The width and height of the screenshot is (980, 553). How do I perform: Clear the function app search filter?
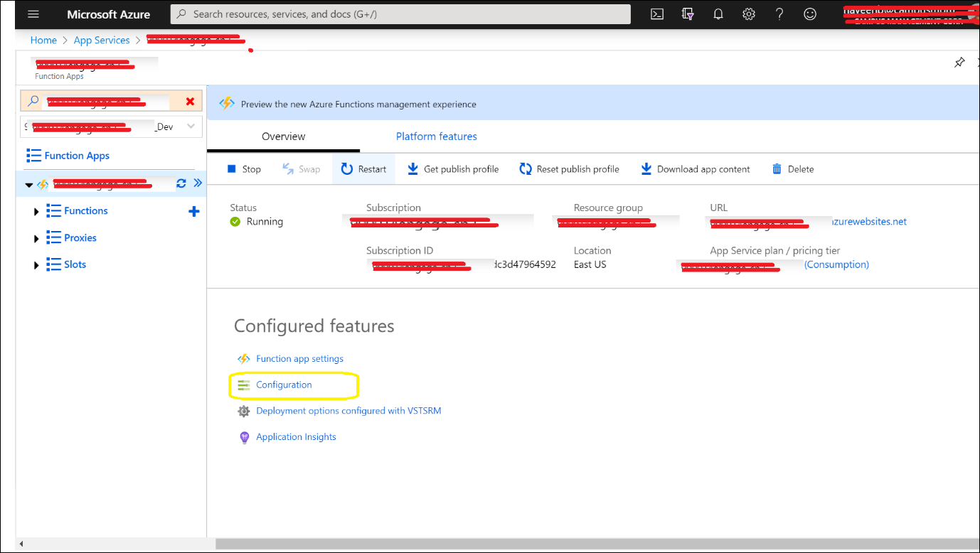tap(190, 102)
